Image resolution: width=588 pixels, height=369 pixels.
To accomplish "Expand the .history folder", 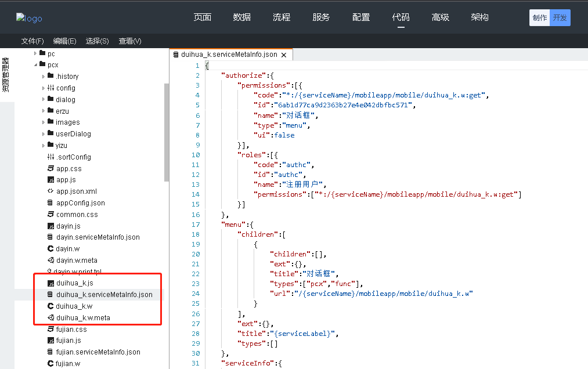I will point(44,77).
